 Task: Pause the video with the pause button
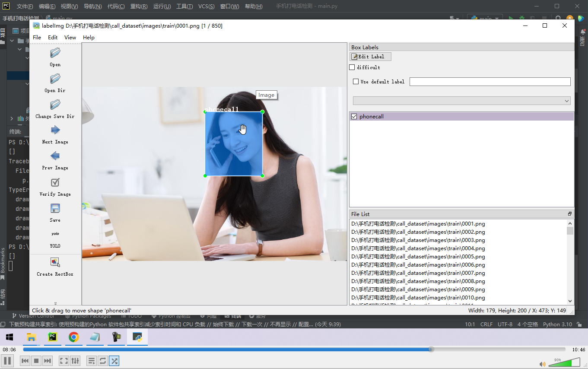click(7, 360)
